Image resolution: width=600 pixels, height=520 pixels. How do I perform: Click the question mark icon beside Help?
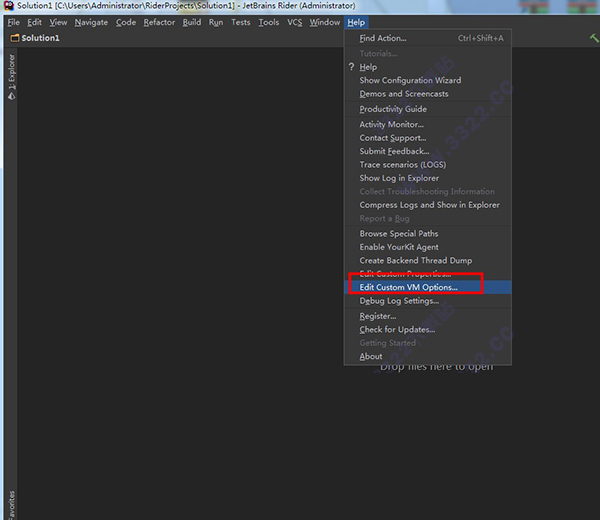pos(351,67)
